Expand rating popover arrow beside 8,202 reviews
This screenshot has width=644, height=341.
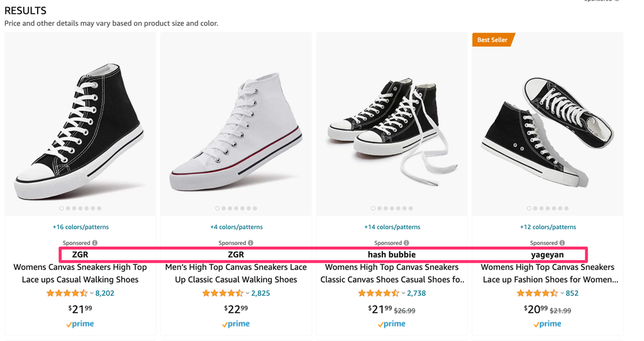pyautogui.click(x=92, y=293)
